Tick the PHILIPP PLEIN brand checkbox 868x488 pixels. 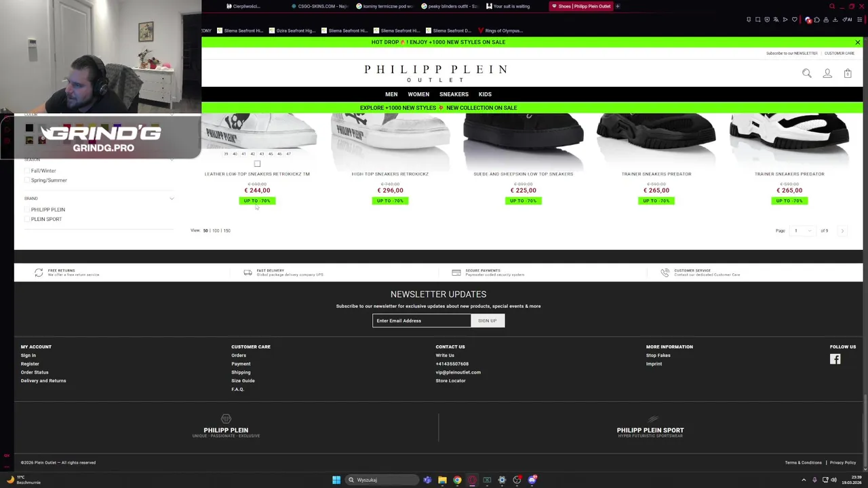[x=28, y=209]
